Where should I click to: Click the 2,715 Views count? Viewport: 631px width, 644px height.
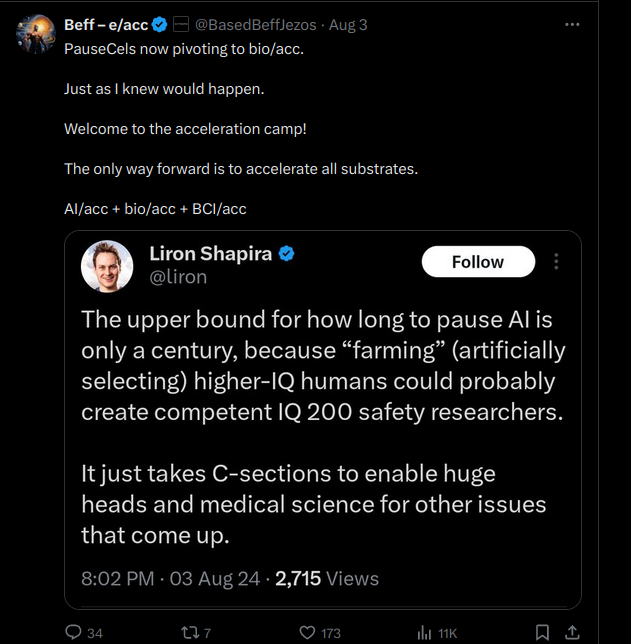tap(327, 578)
